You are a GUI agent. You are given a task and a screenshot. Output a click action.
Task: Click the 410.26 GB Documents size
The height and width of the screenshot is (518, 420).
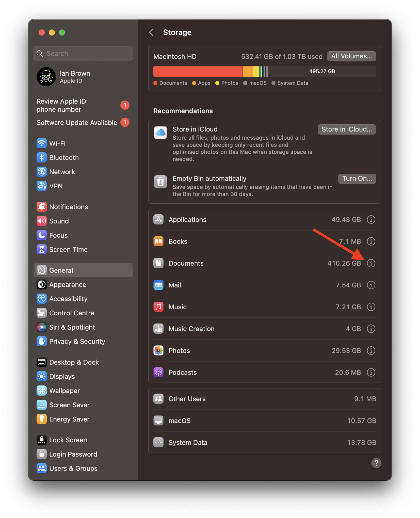pyautogui.click(x=344, y=263)
